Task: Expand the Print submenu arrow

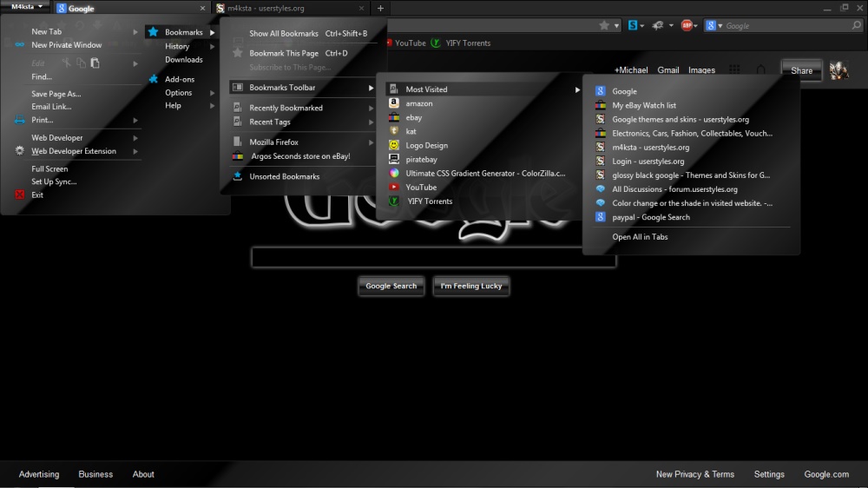Action: (x=135, y=120)
